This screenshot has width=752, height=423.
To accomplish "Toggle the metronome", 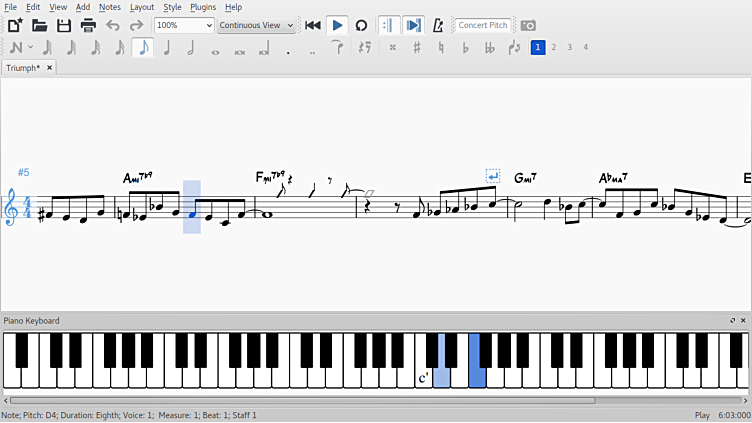I will (438, 25).
